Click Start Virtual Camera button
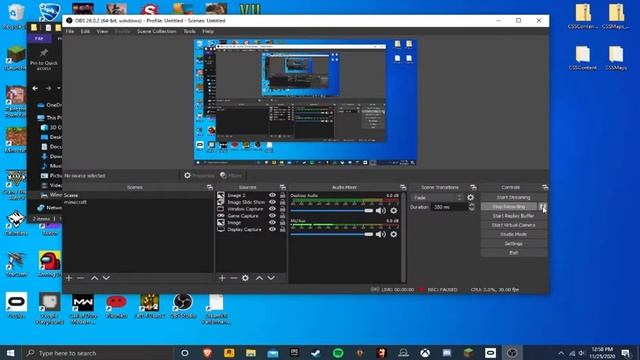Image resolution: width=640 pixels, height=360 pixels. click(513, 225)
